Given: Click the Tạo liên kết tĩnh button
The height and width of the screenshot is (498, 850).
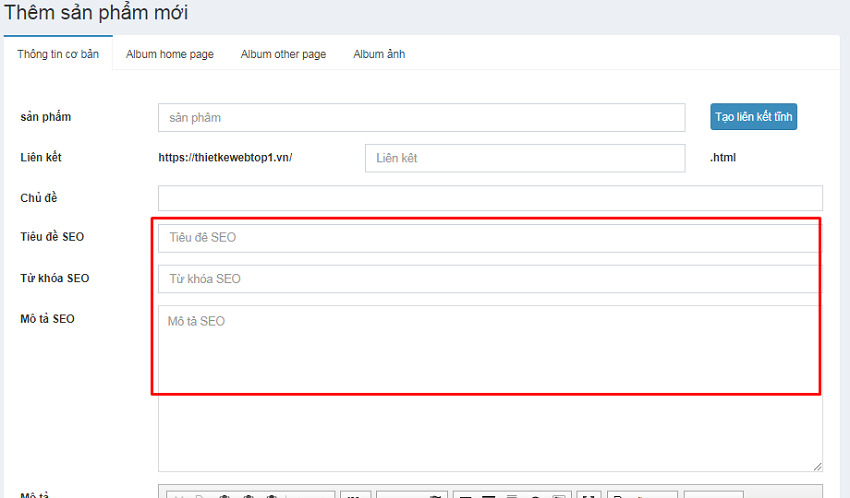Looking at the screenshot, I should tap(753, 117).
